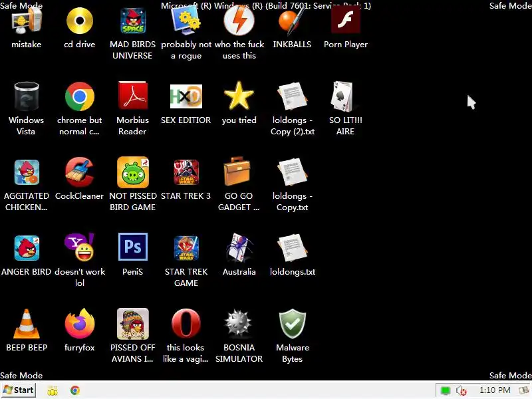Select the HxD hex editor icon
The height and width of the screenshot is (399, 532).
point(186,96)
